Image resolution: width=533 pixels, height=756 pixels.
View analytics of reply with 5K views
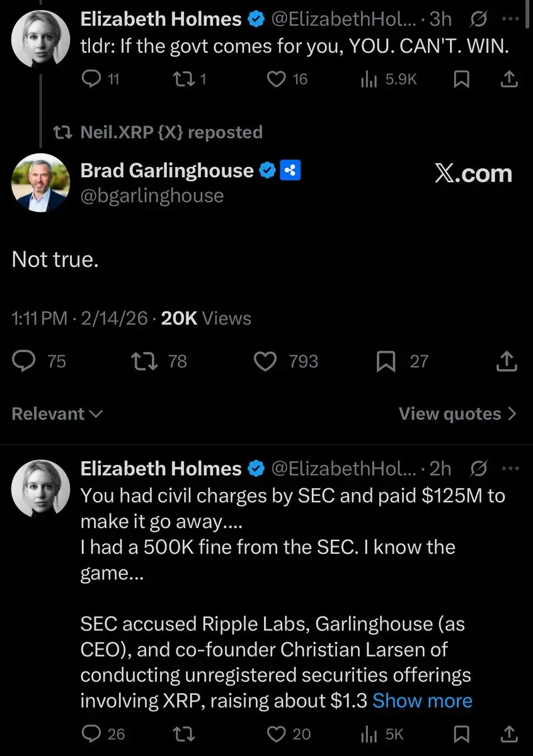pyautogui.click(x=381, y=734)
